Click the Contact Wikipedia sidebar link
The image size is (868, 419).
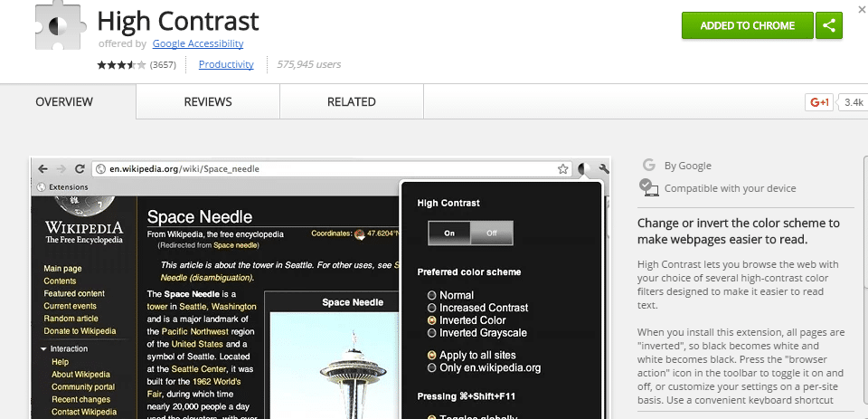tap(84, 412)
